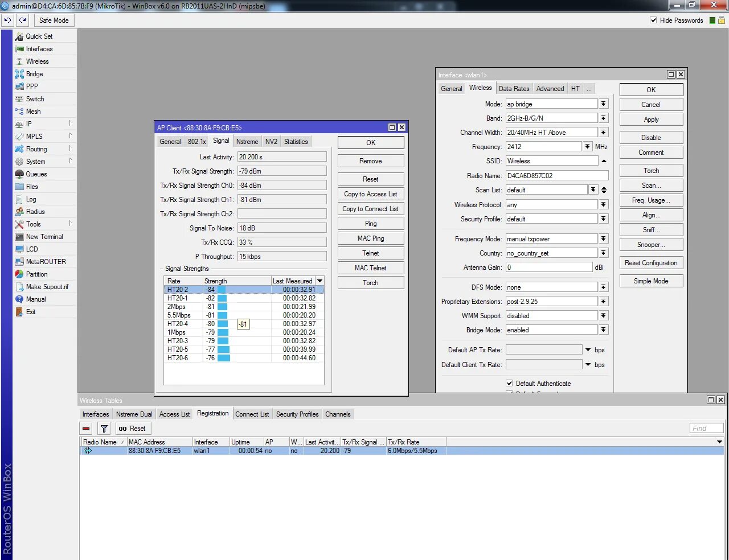The width and height of the screenshot is (729, 560).
Task: Select HT20-5 row in Signal Strengths
Action: pyautogui.click(x=244, y=349)
